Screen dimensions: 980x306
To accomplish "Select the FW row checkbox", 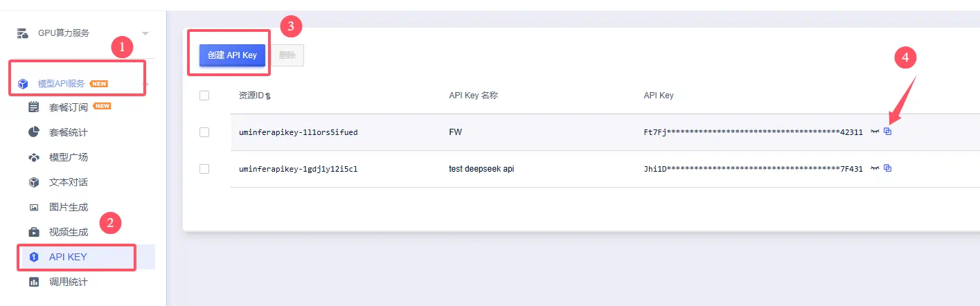I will [204, 132].
